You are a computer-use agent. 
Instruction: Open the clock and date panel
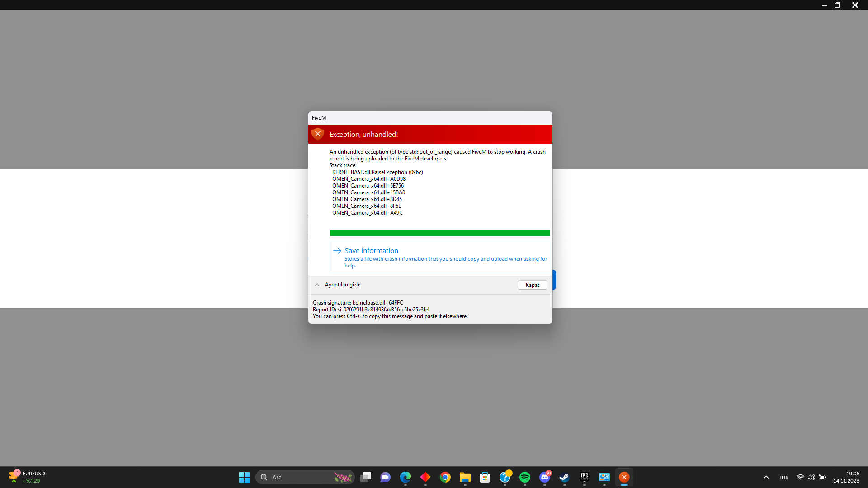846,477
